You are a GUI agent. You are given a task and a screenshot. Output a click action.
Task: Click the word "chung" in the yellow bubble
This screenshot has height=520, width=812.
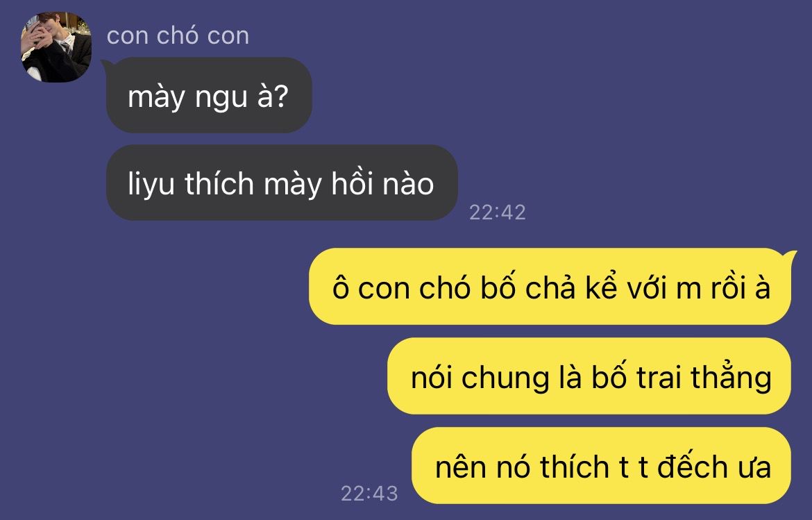pos(505,378)
